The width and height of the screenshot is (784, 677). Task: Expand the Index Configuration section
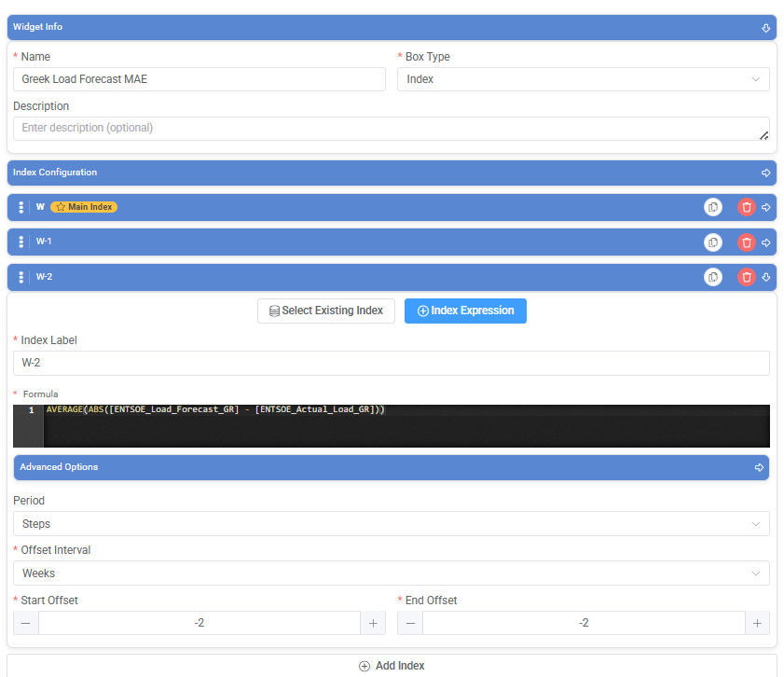[765, 173]
